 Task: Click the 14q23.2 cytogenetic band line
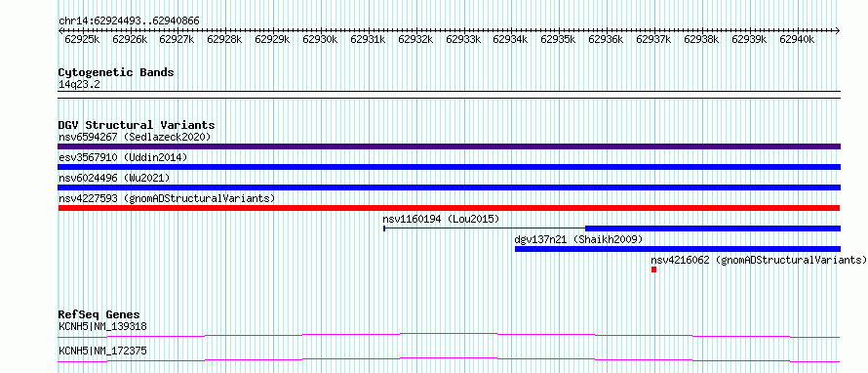pos(449,95)
